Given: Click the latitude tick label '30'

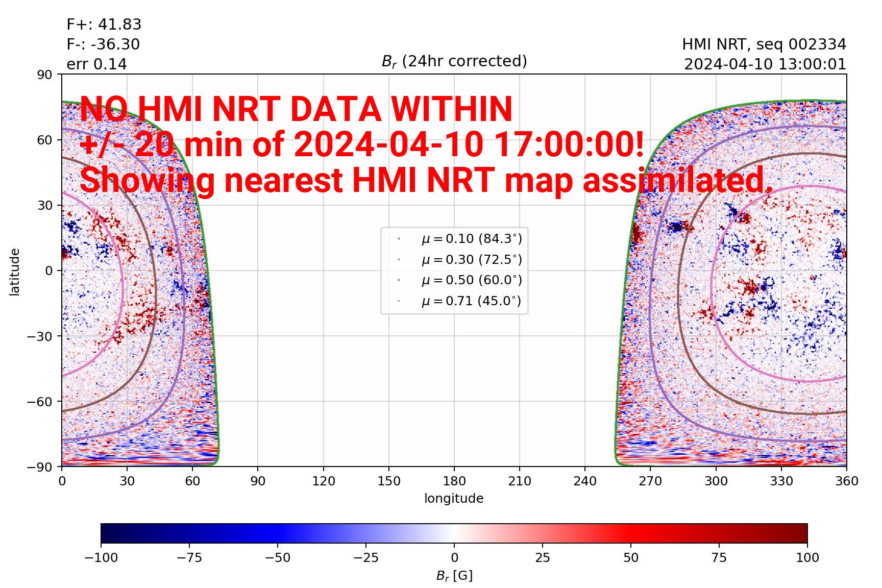Looking at the screenshot, I should pos(45,206).
